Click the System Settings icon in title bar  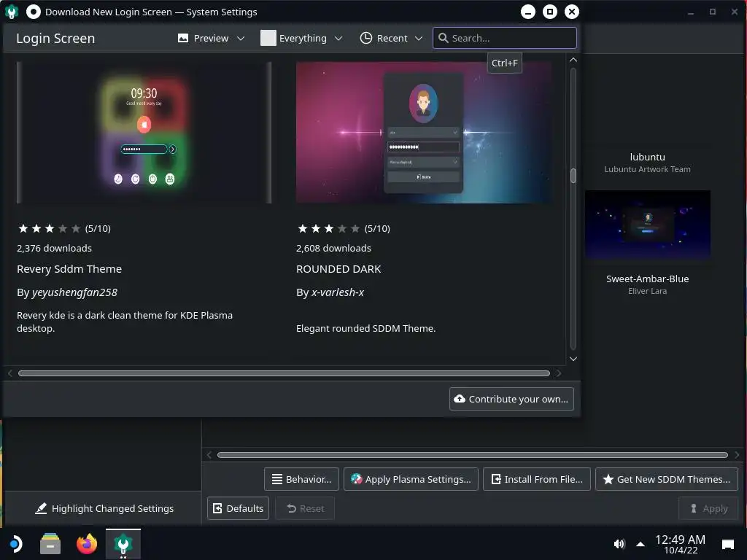[x=12, y=12]
